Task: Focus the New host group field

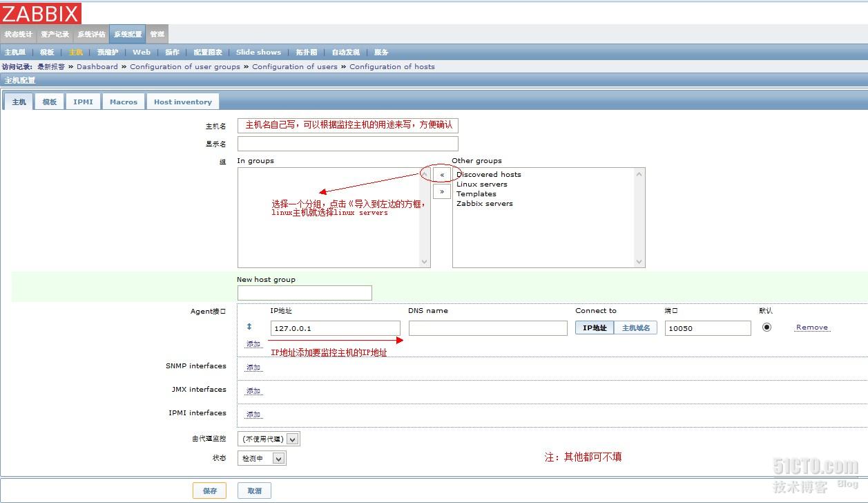Action: coord(305,293)
